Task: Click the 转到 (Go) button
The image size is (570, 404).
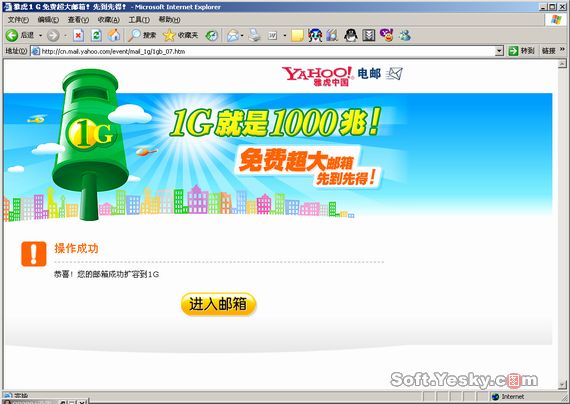Action: point(521,51)
